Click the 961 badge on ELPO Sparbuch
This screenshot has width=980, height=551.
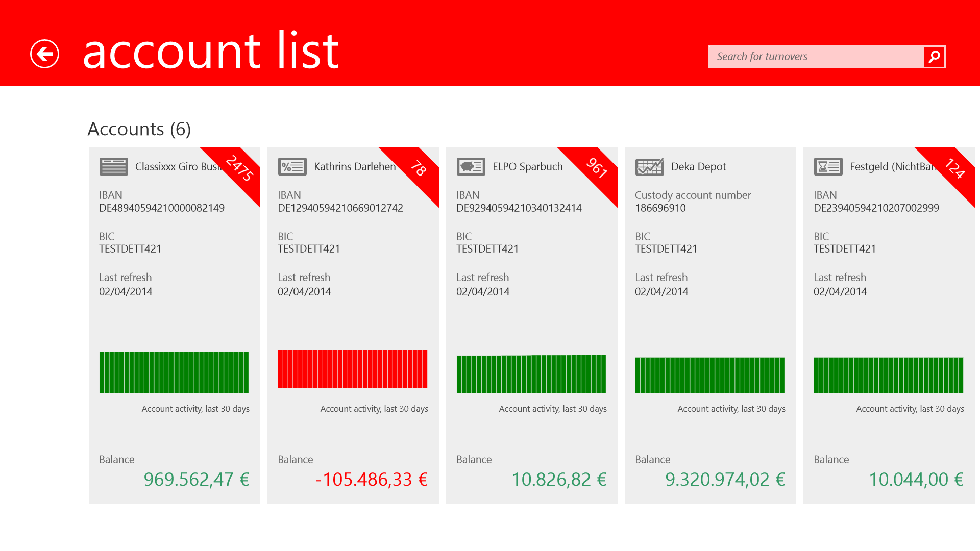[x=596, y=168]
